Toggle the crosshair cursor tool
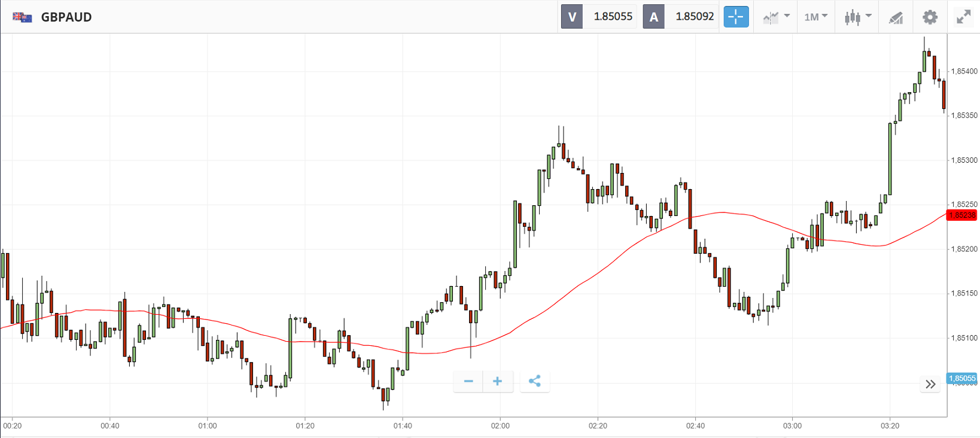 pos(736,17)
